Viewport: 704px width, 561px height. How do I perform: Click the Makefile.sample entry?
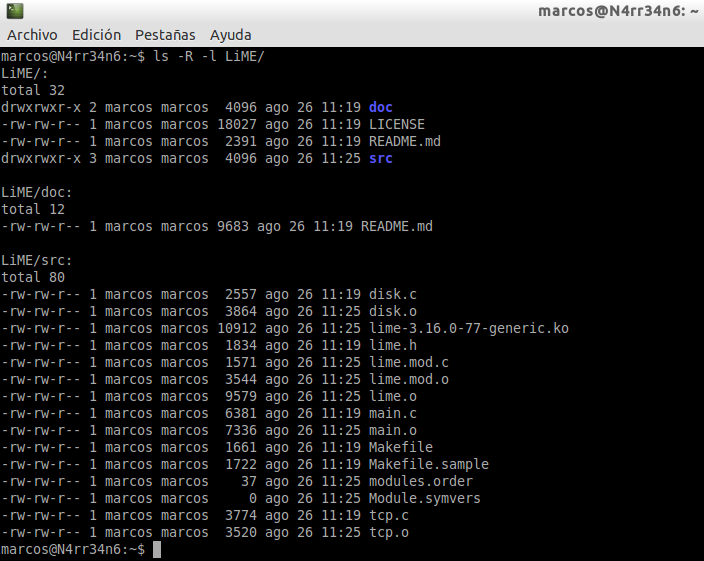(428, 465)
